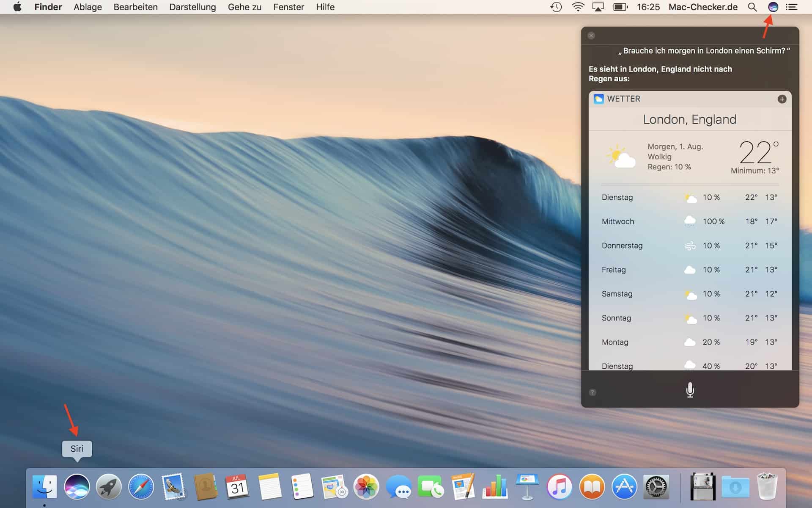
Task: Open the Finder menu
Action: point(48,7)
